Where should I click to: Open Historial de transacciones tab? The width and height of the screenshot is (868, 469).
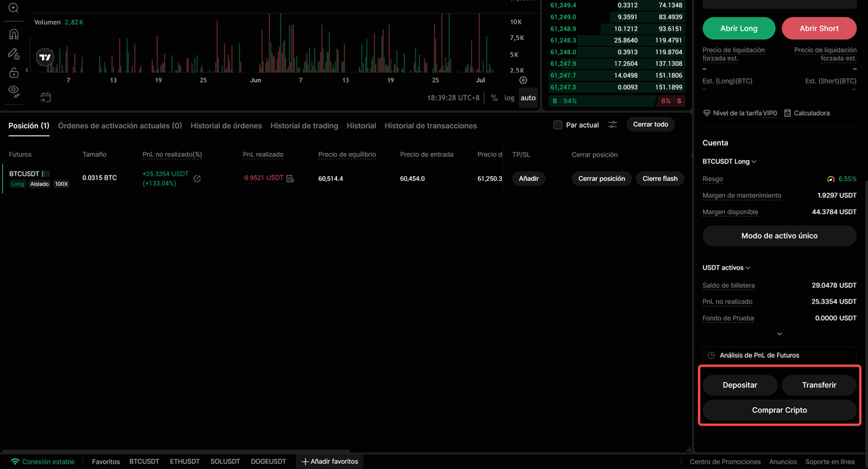pyautogui.click(x=431, y=126)
